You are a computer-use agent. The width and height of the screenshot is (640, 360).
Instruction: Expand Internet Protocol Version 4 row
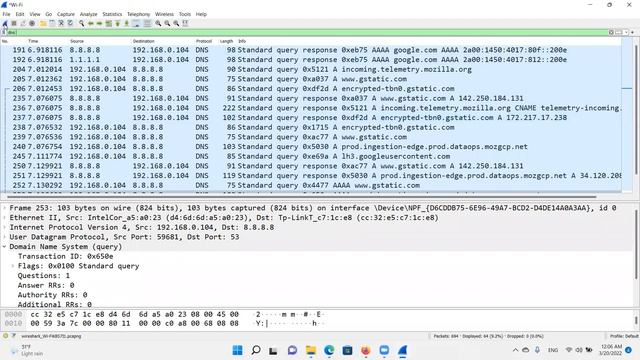[4, 227]
